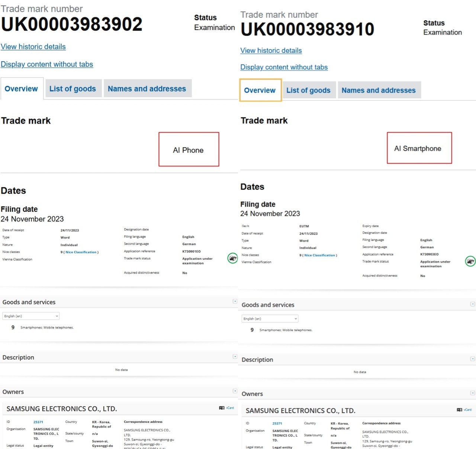
Task: Open Names and addresses tab for UK00003983910
Action: (x=379, y=90)
